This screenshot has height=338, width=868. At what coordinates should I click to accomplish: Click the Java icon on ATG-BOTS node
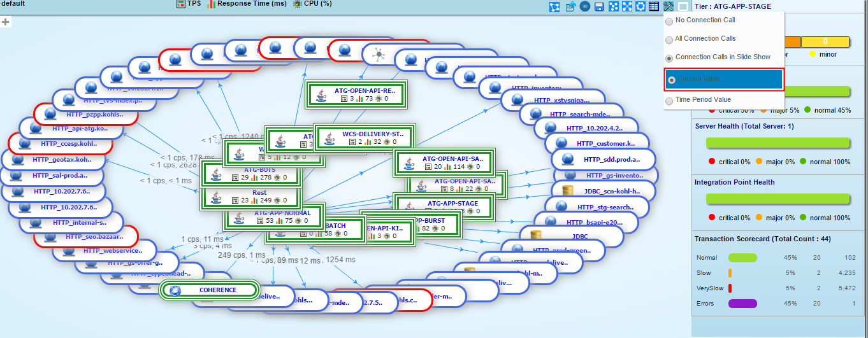point(216,173)
